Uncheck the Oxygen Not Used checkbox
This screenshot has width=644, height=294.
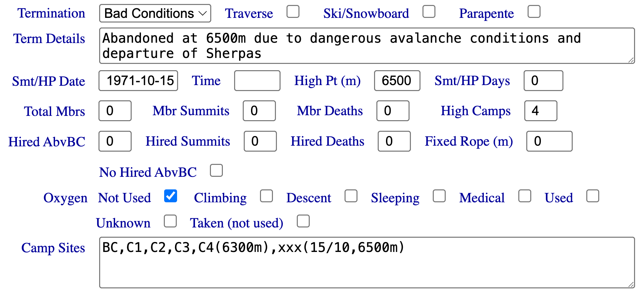click(170, 196)
